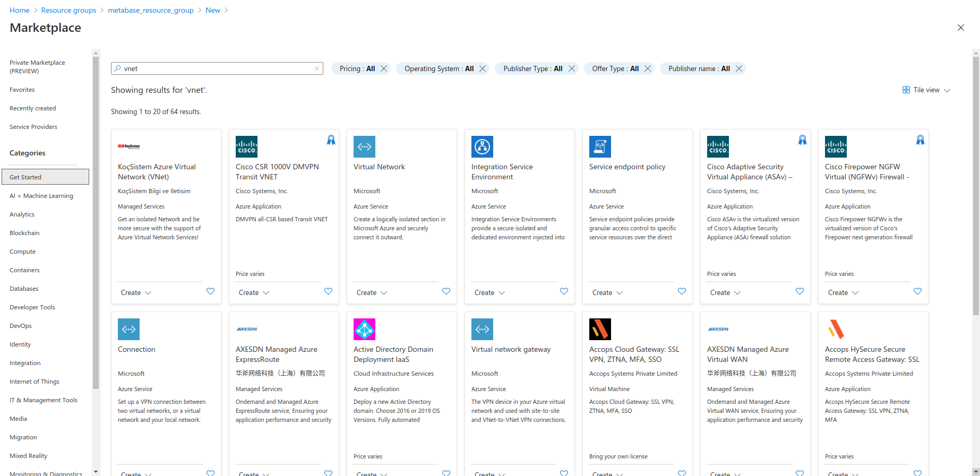Remove the Publisher Type filter
This screenshot has width=980, height=476.
(x=572, y=68)
